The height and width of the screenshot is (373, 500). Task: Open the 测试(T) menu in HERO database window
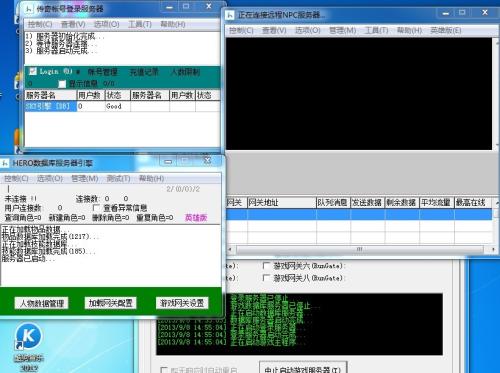(x=118, y=179)
